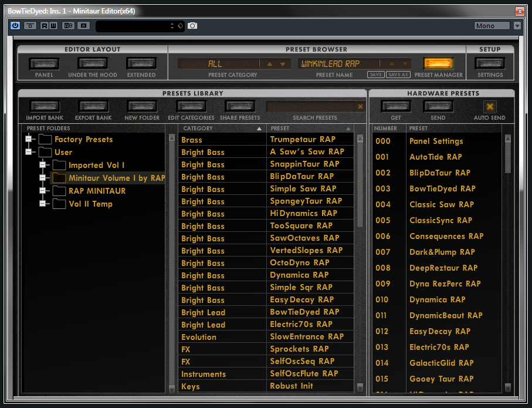Click the Write automation W button
532x408 pixels.
[53, 25]
